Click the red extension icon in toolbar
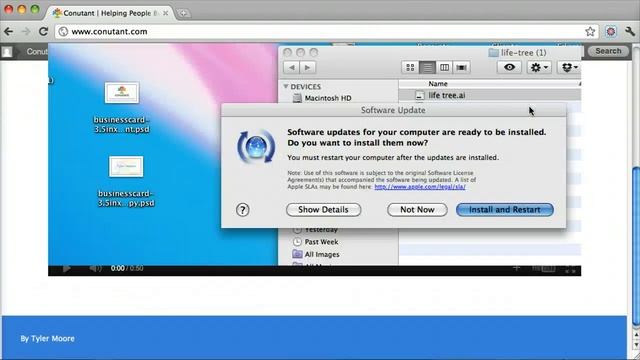Screen dimensions: 640x360 click(611, 31)
